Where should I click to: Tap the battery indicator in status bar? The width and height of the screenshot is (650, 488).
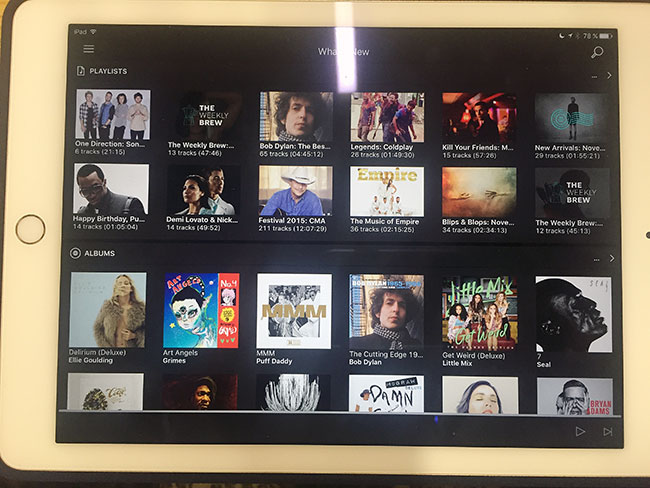pyautogui.click(x=606, y=36)
